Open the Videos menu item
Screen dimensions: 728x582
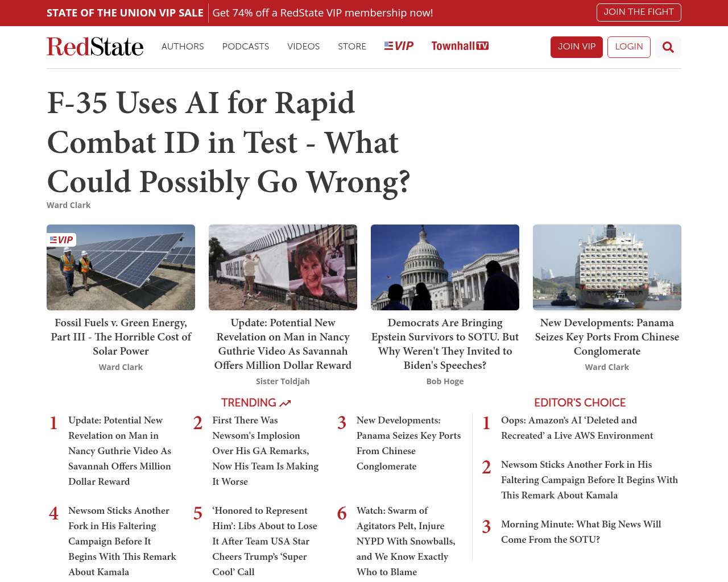[x=303, y=47]
